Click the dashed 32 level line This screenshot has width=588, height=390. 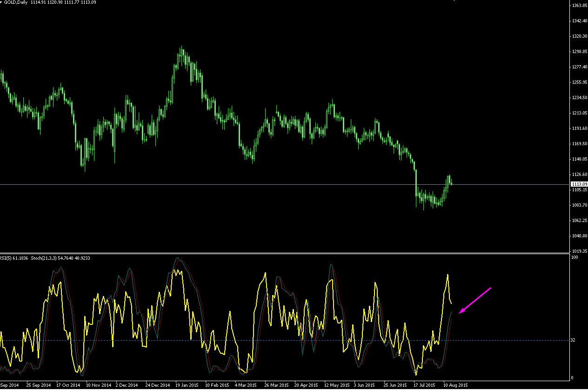(x=285, y=340)
